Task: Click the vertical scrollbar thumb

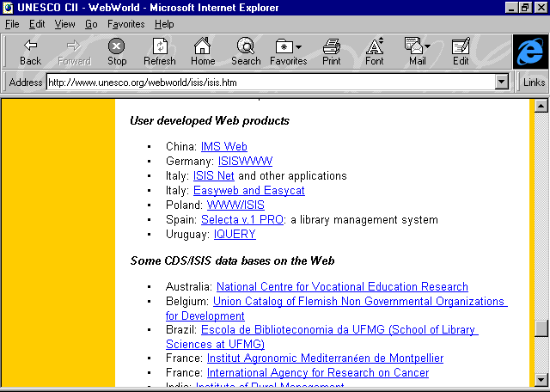Action: 541,328
